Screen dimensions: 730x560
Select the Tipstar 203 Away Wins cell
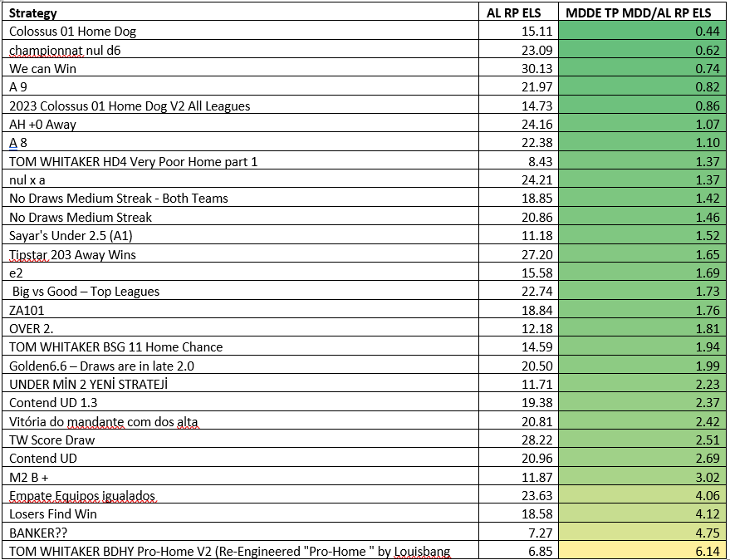(240, 254)
